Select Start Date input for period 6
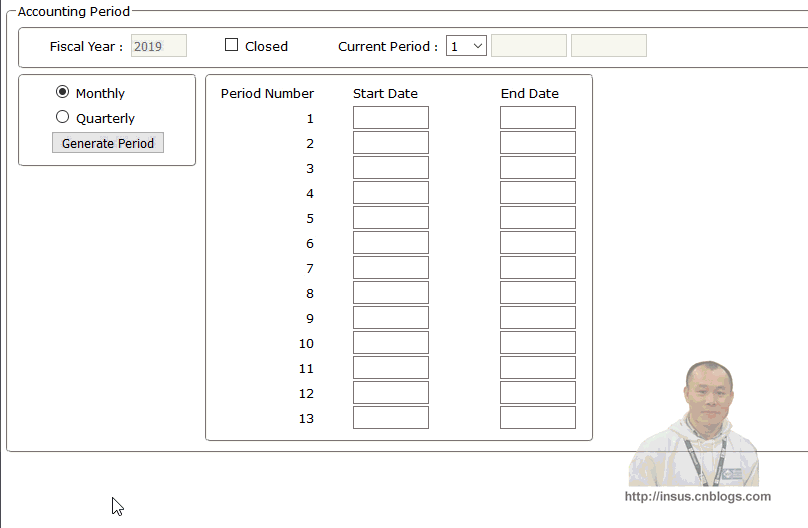This screenshot has width=808, height=528. tap(390, 243)
